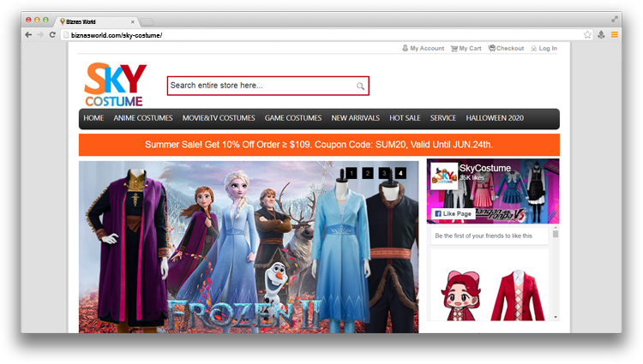Click the search magnifier icon
The width and height of the screenshot is (643, 364).
[361, 86]
